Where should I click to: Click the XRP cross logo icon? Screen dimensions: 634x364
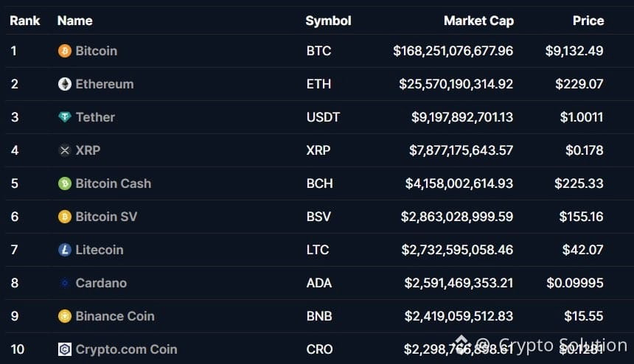[x=65, y=150]
